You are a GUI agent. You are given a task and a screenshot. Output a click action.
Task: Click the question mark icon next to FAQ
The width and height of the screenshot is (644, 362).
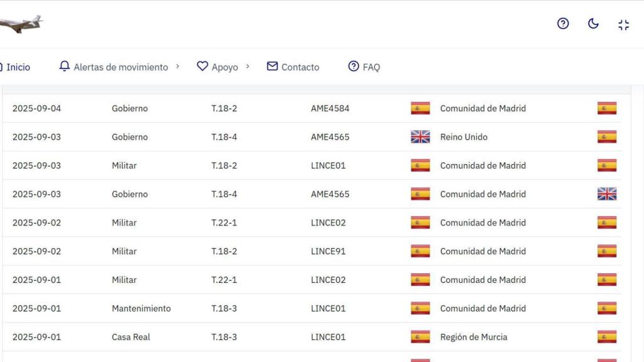353,66
